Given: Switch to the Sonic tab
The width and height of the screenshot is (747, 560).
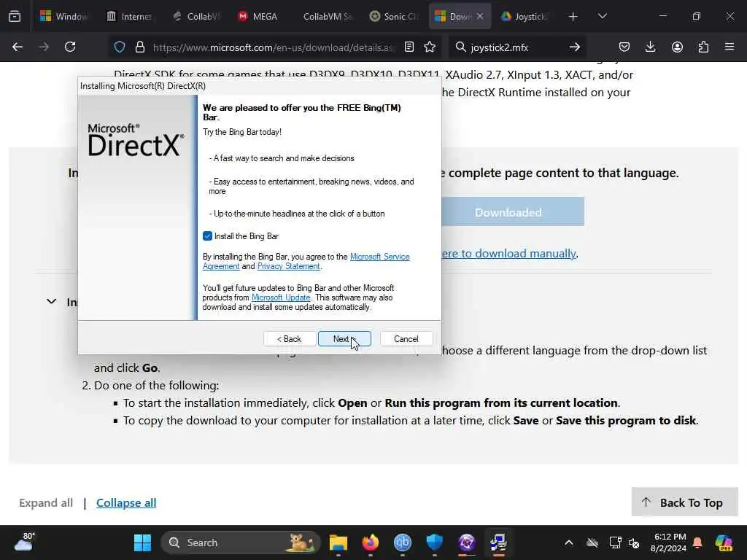Looking at the screenshot, I should (393, 16).
